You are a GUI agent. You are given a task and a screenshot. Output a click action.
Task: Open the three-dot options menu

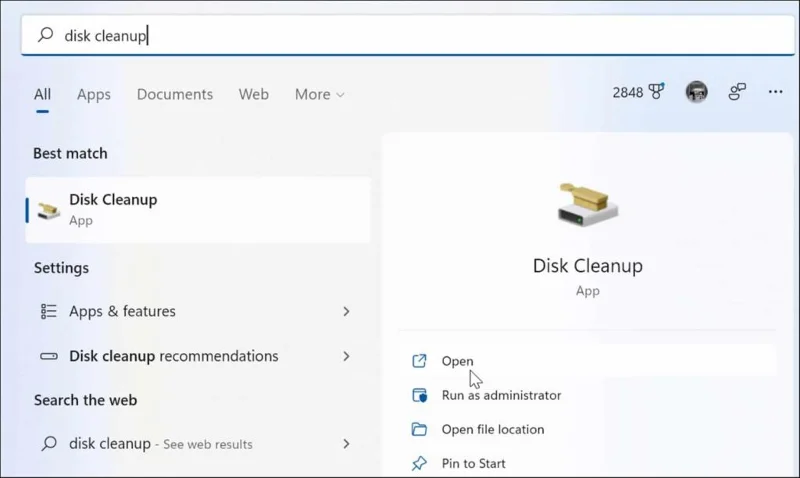775,92
